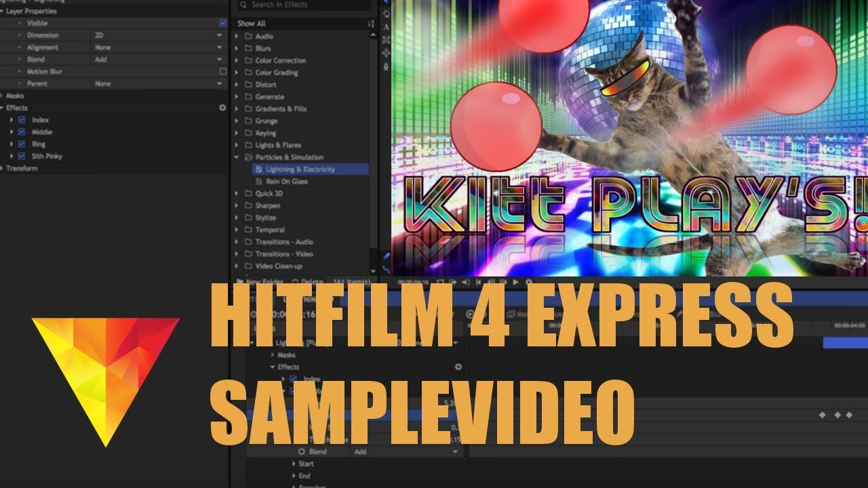Expand the Sith Pinky effect arrow

click(x=12, y=156)
